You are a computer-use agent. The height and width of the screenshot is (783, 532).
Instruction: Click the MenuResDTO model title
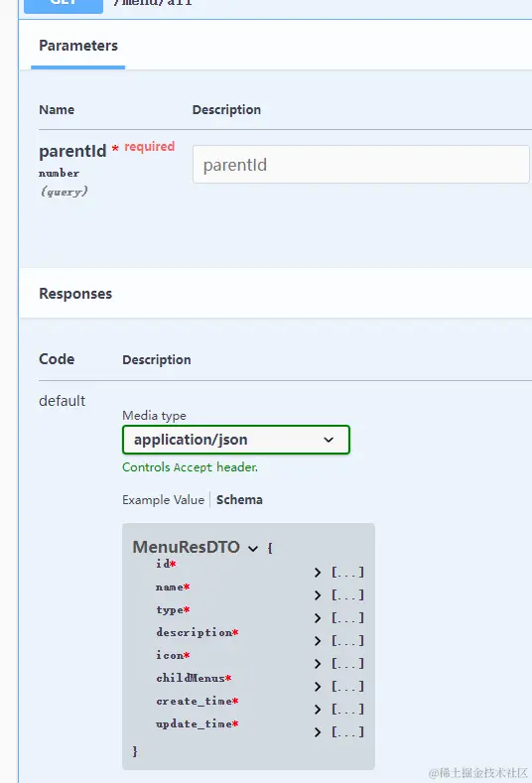(187, 547)
